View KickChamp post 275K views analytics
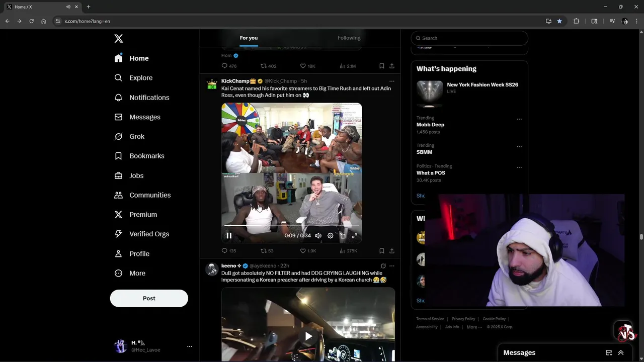 point(349,251)
